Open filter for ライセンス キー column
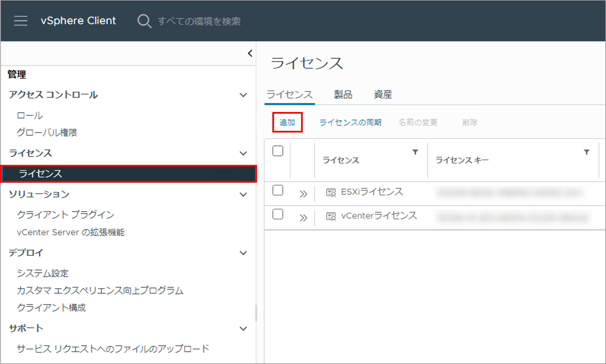This screenshot has height=364, width=606. (x=586, y=152)
